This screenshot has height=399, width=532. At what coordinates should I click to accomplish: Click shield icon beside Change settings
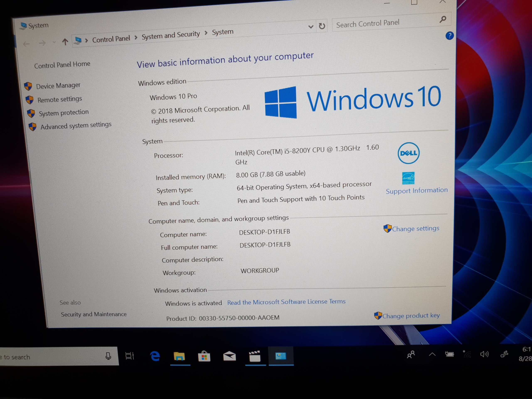387,228
